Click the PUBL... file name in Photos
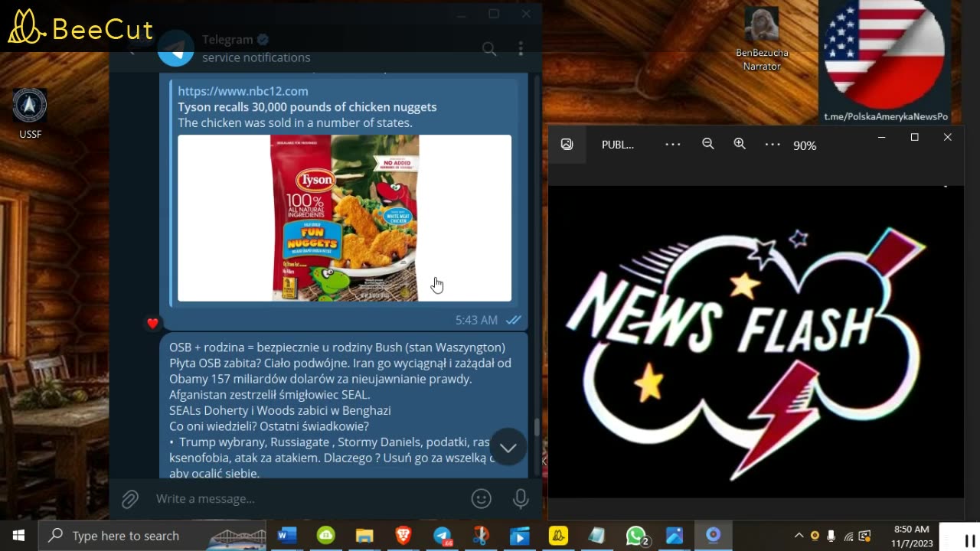980x551 pixels. [618, 145]
